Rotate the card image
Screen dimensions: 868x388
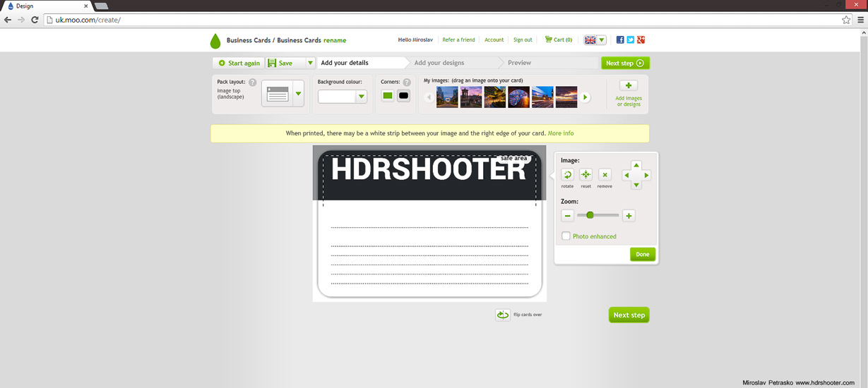click(568, 175)
